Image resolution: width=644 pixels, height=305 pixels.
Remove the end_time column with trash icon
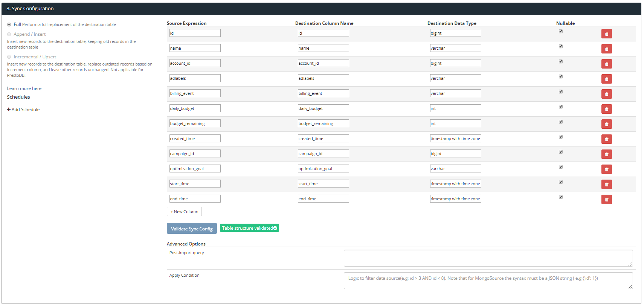(x=606, y=200)
